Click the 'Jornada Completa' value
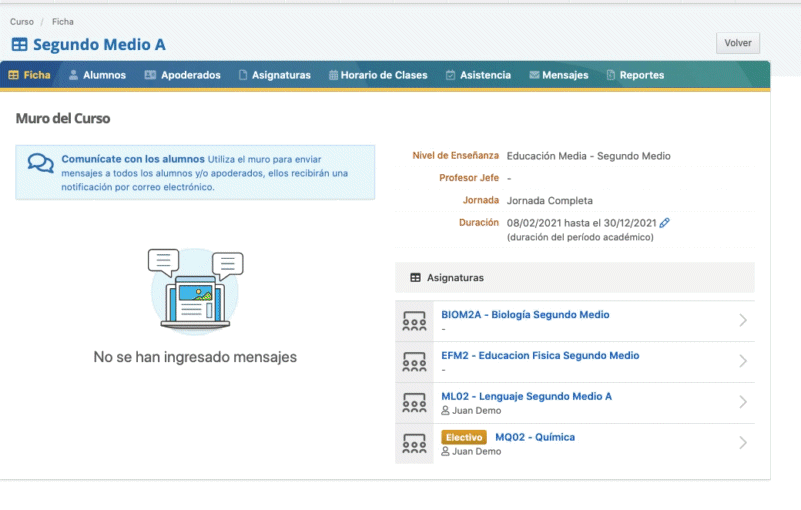Viewport: 801px width, 510px height. point(550,201)
